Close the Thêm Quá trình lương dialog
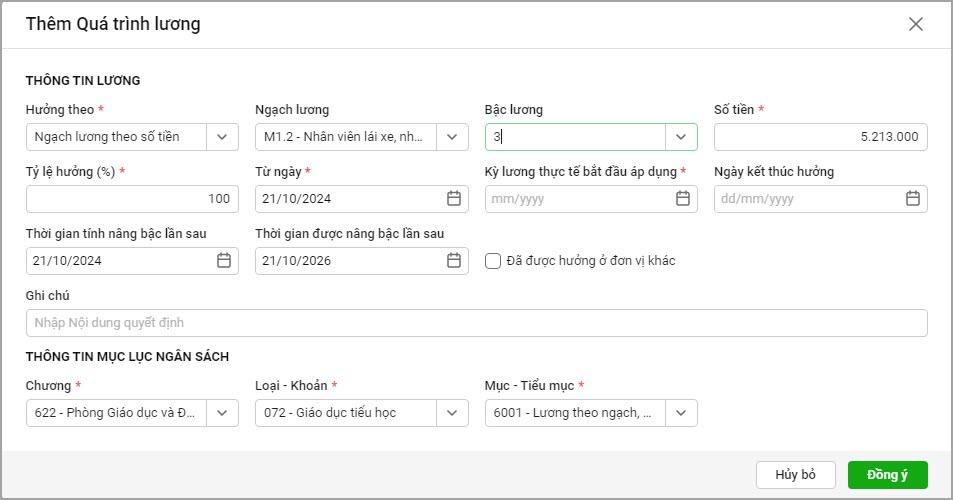This screenshot has width=953, height=500. click(x=915, y=24)
